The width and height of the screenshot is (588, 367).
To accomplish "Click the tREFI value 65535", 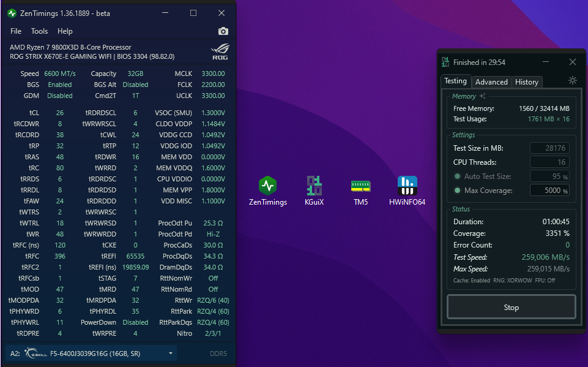I will pyautogui.click(x=135, y=256).
